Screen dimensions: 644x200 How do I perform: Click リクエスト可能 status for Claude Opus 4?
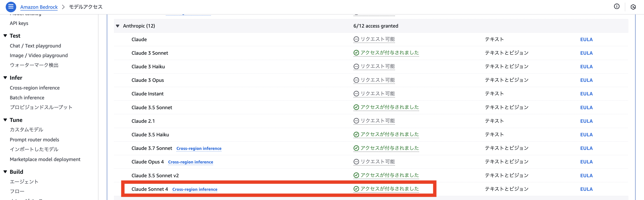coord(377,161)
